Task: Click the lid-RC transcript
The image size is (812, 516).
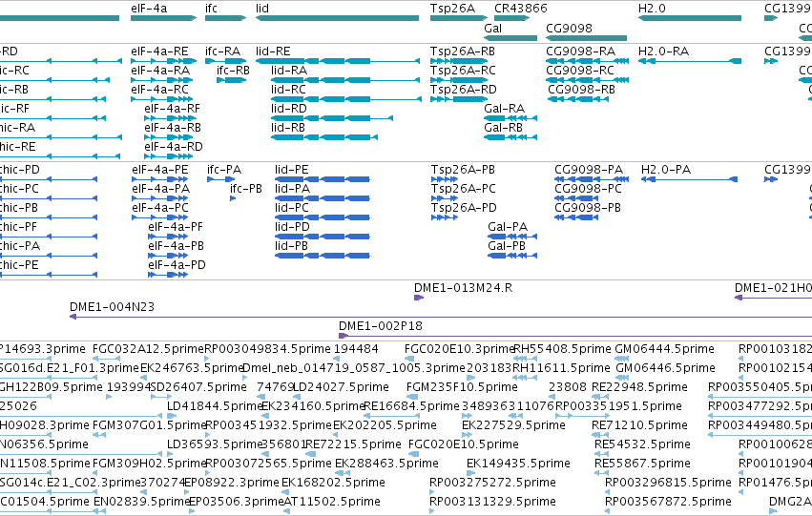Action: 346,99
